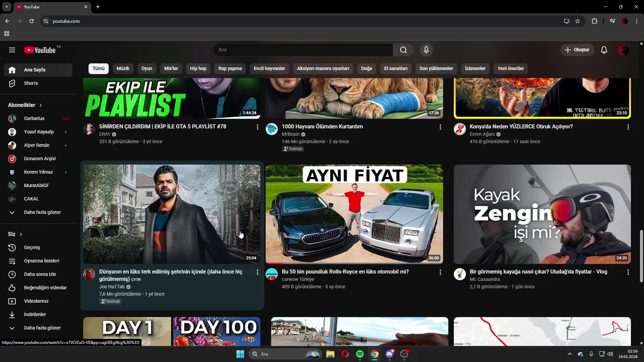The image size is (644, 362).
Task: Go to Ana Sayfa in sidebar
Action: pos(38,70)
